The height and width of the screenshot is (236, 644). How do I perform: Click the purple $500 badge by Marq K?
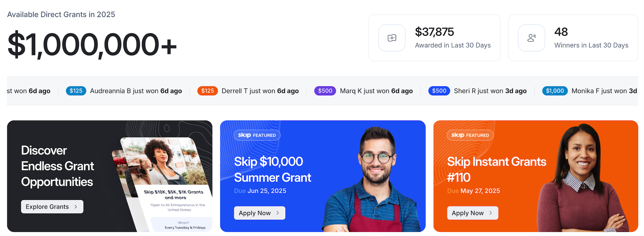[325, 91]
